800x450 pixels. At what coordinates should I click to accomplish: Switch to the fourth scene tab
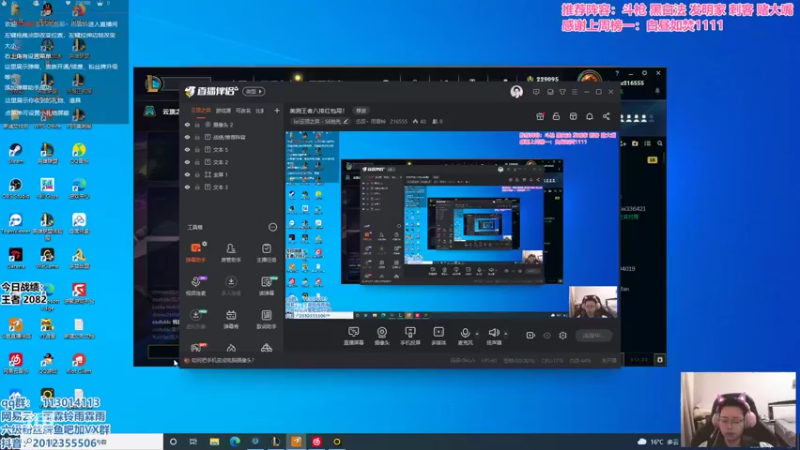coord(260,110)
